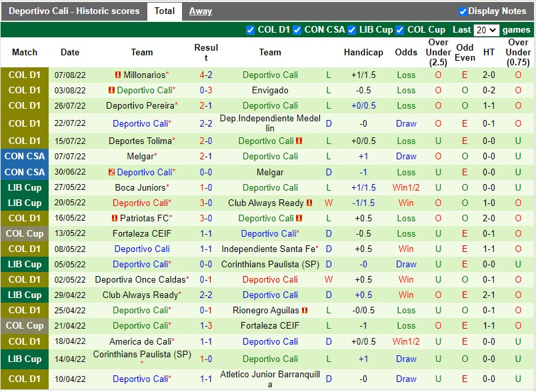The height and width of the screenshot is (392, 536).
Task: Click the +1/1.5 handicap in Millonarios row
Action: click(363, 75)
